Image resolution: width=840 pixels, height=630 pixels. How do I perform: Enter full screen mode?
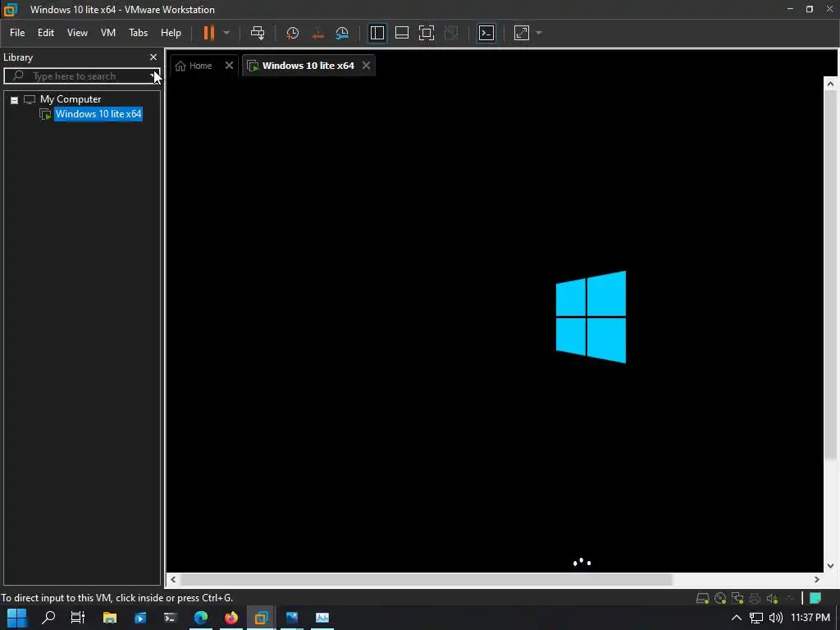(x=427, y=33)
